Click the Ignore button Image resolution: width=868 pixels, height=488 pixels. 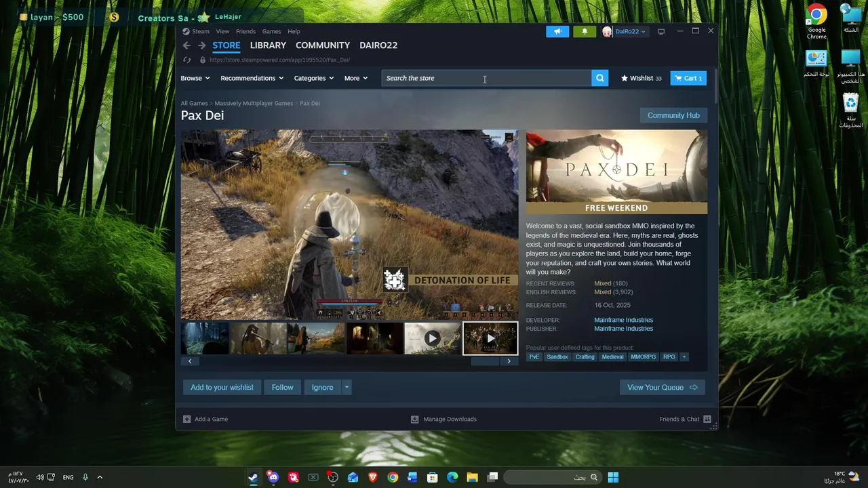(x=322, y=387)
